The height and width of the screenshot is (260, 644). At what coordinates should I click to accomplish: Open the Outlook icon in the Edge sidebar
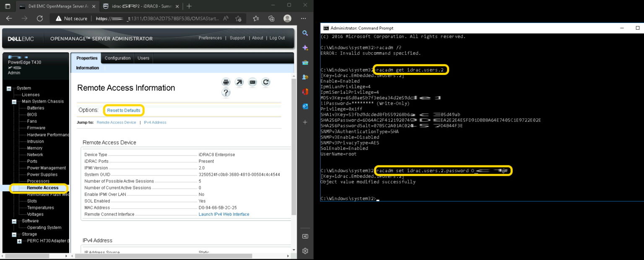305,106
